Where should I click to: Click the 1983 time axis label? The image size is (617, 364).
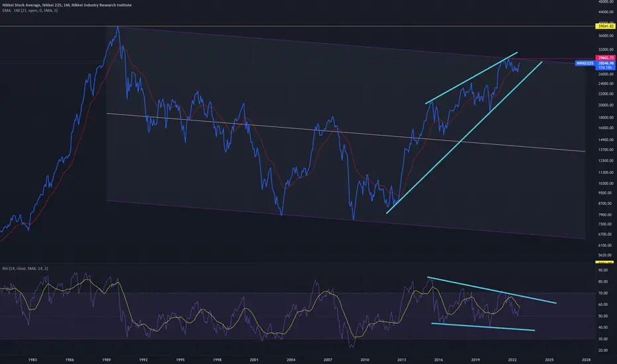pos(32,359)
